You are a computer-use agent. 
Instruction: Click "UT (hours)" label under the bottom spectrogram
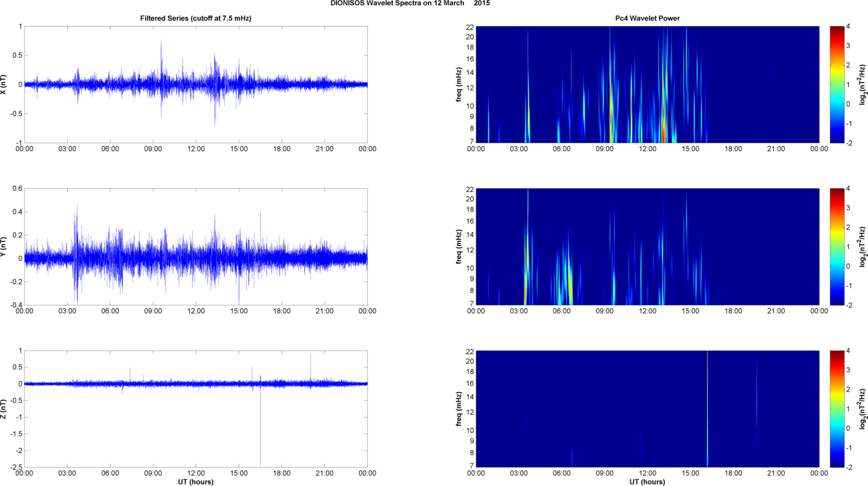click(647, 481)
